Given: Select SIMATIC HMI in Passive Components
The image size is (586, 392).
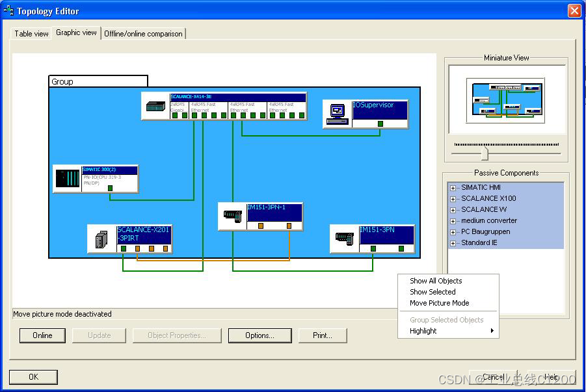Looking at the screenshot, I should pos(481,187).
